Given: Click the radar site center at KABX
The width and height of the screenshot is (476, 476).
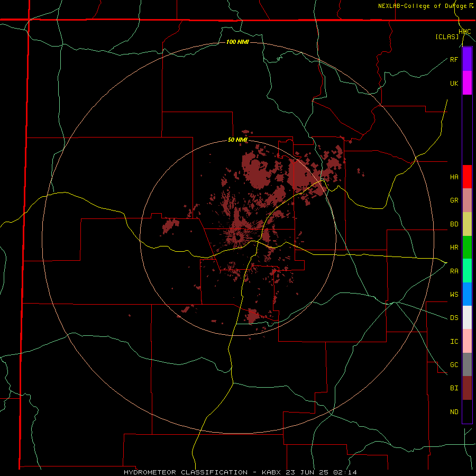Looking at the screenshot, I should coord(238,237).
